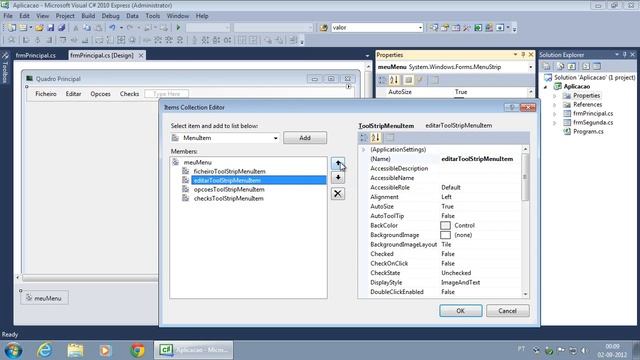This screenshot has height=360, width=640.
Task: Open the Build menu
Action: tap(88, 16)
